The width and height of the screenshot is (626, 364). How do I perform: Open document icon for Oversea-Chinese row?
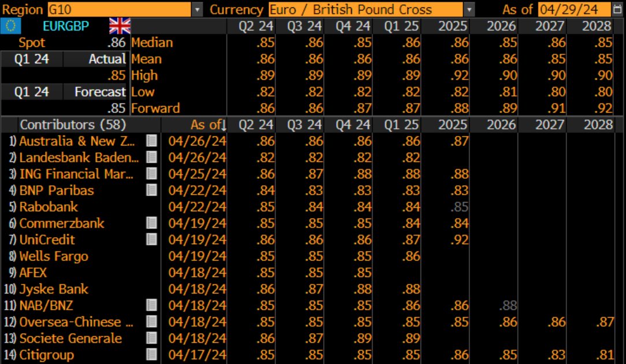tap(152, 321)
